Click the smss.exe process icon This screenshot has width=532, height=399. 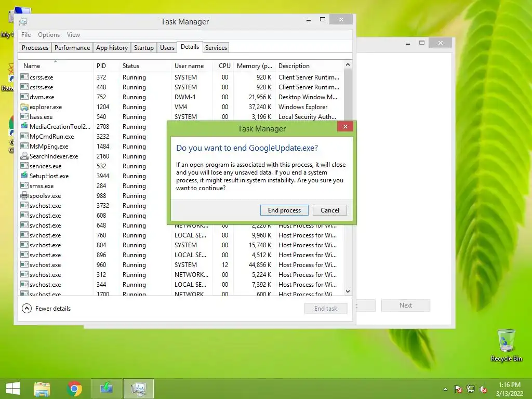point(24,185)
